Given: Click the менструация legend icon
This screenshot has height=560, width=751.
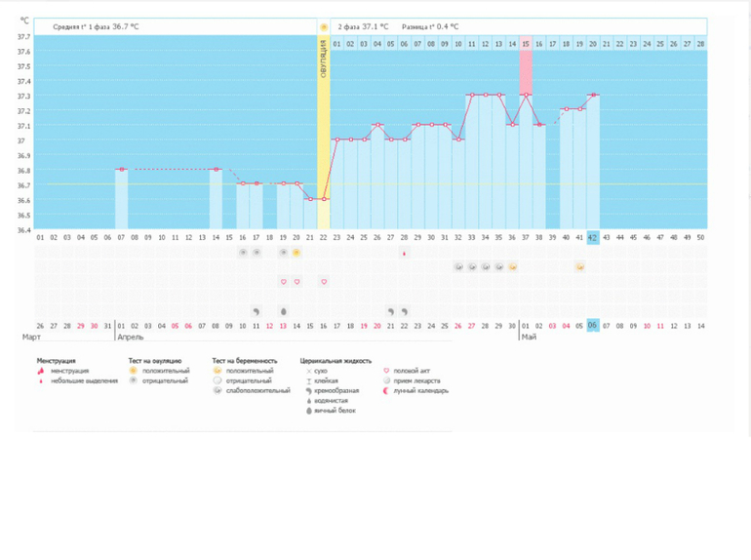Looking at the screenshot, I should pyautogui.click(x=41, y=371).
